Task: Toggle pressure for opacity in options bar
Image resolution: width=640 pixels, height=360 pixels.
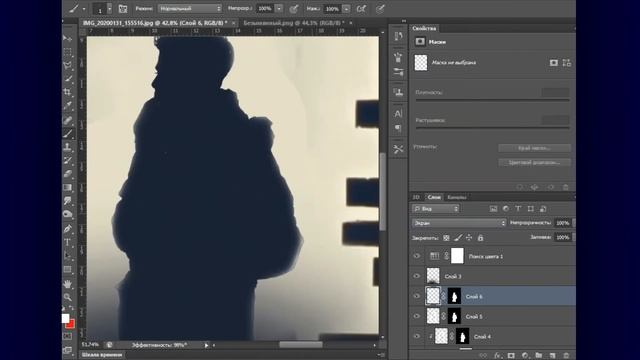Action: click(x=294, y=9)
